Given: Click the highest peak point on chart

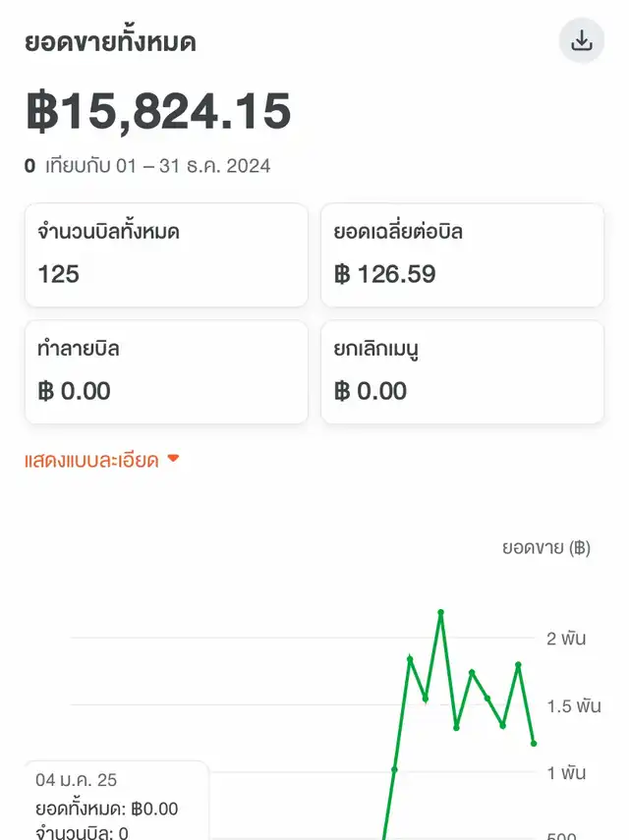Looking at the screenshot, I should point(440,612).
